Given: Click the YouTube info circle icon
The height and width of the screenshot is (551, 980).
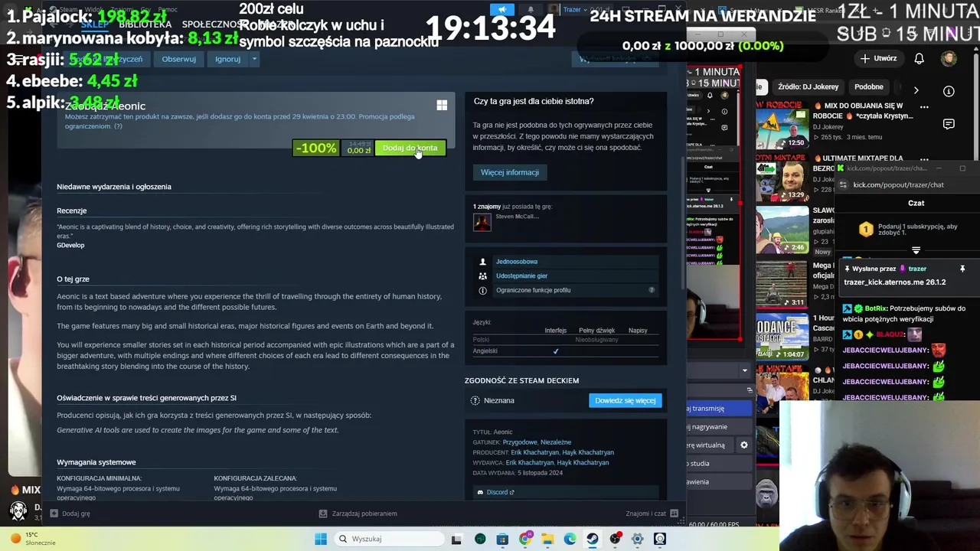Looking at the screenshot, I should click(x=949, y=91).
